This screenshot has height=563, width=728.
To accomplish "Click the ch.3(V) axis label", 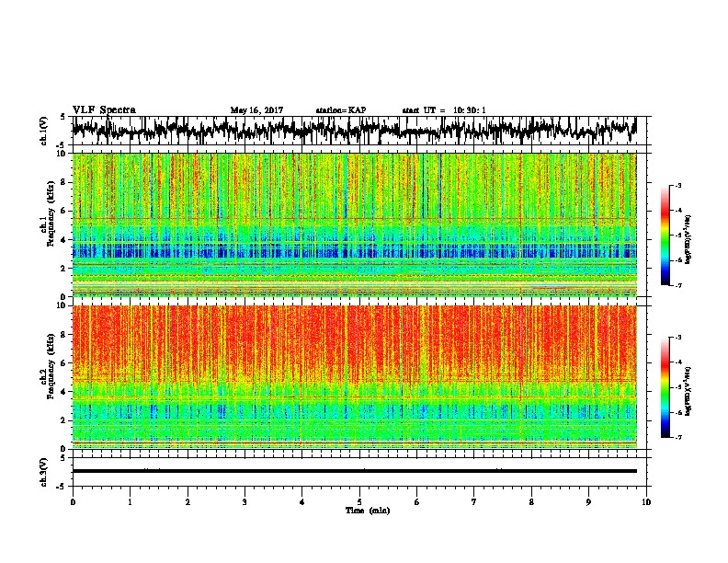I will point(44,472).
